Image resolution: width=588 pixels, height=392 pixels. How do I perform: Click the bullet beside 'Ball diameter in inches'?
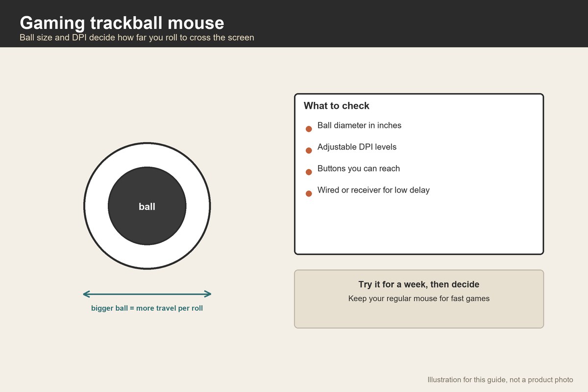309,129
